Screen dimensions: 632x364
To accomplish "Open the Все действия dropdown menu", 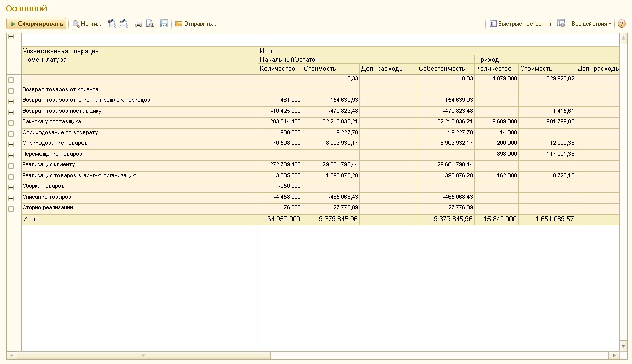I will 591,24.
